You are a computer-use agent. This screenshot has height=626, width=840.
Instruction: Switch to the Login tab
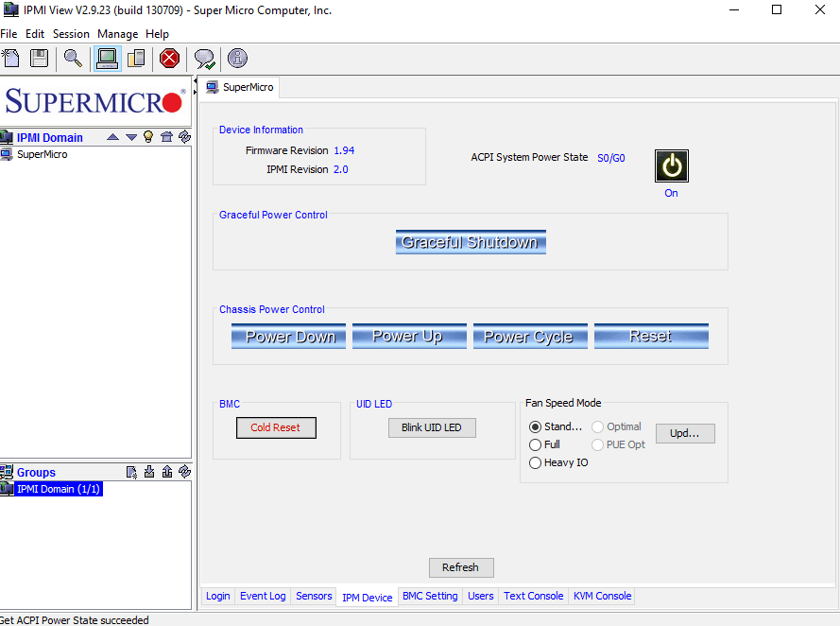pos(218,596)
